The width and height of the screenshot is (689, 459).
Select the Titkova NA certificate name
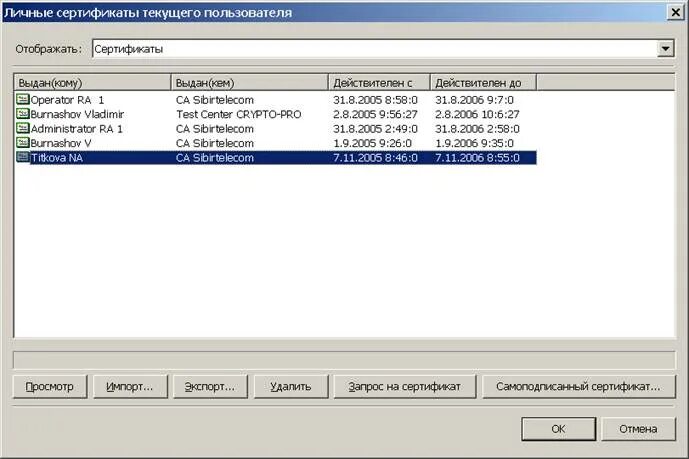(57, 158)
